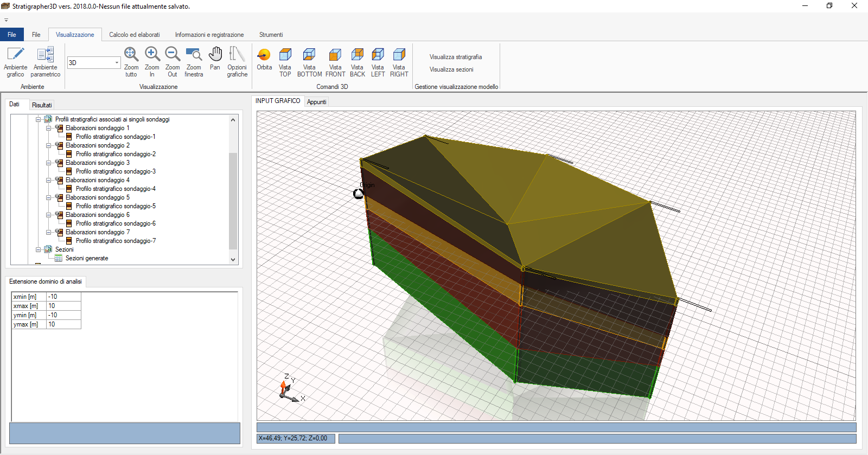Click tree scrollbar down arrow
The image size is (868, 455).
pos(233,260)
